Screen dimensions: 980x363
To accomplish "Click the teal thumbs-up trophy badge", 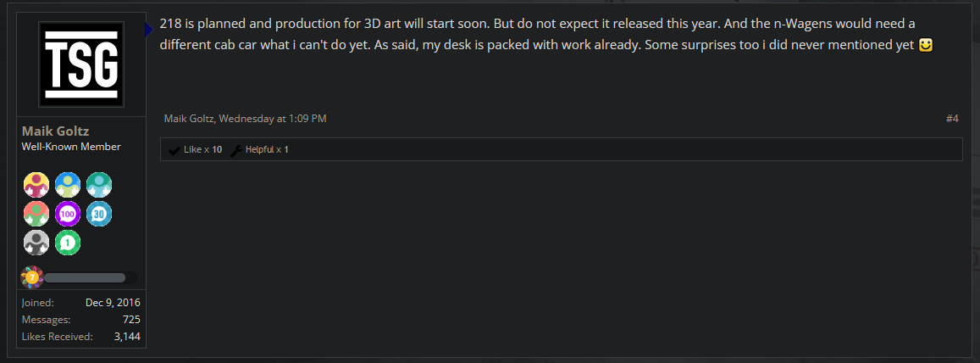I will click(98, 185).
